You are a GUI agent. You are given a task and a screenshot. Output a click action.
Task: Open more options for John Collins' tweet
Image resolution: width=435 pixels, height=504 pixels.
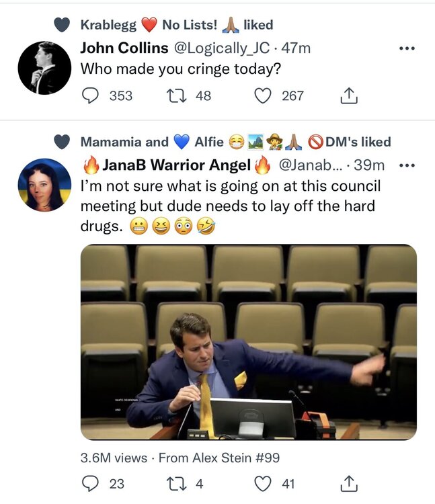click(407, 48)
